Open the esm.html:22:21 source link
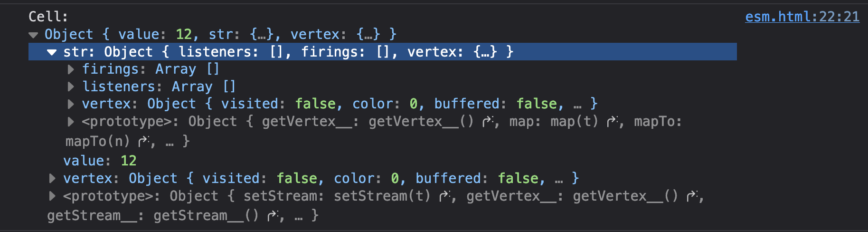This screenshot has height=232, width=868. point(802,17)
